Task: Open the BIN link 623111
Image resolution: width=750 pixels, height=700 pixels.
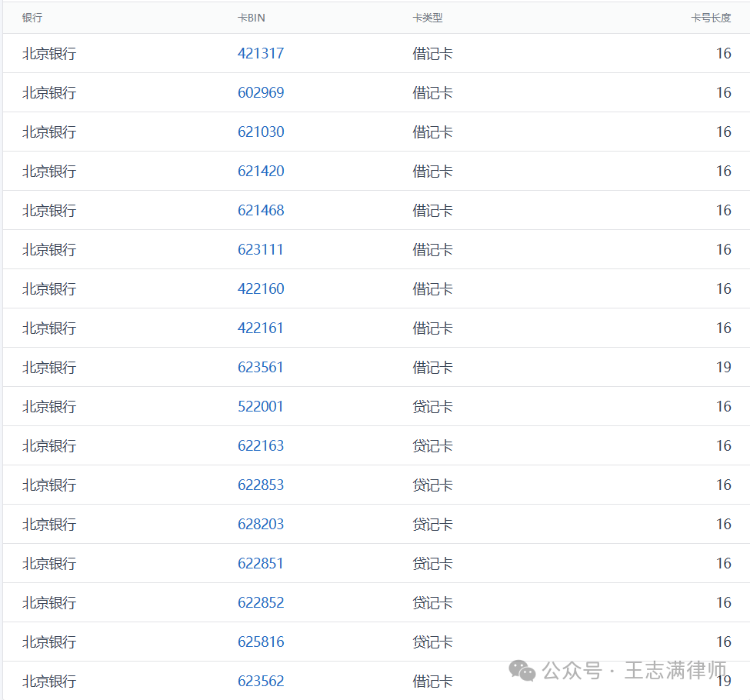Action: pos(261,249)
